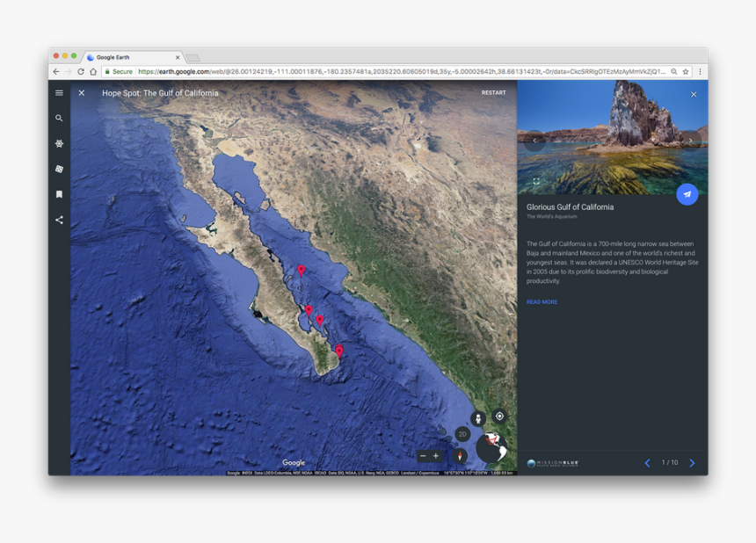
Task: Select the Google Earth browser tab
Action: 133,57
